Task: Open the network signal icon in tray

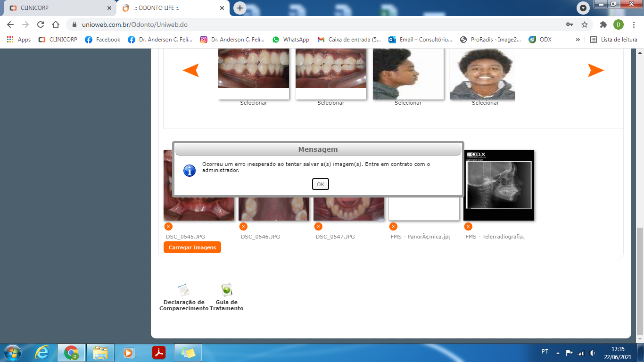Action: tap(581, 352)
